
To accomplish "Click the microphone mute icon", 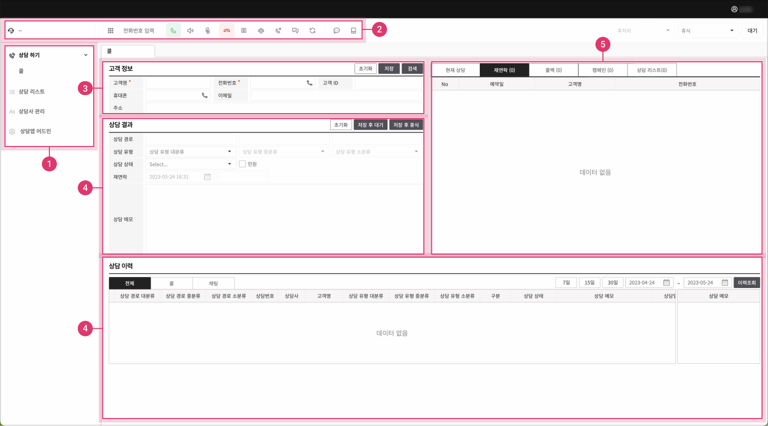I will pos(208,31).
